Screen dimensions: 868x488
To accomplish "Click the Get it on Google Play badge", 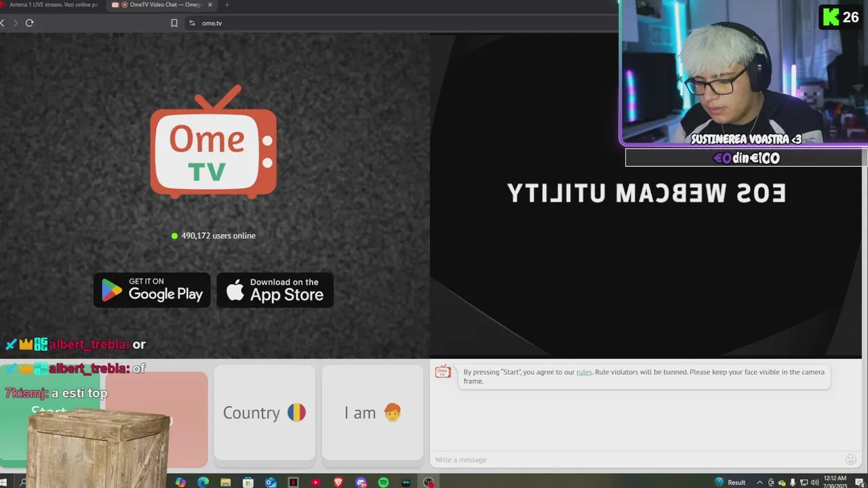I will (152, 290).
